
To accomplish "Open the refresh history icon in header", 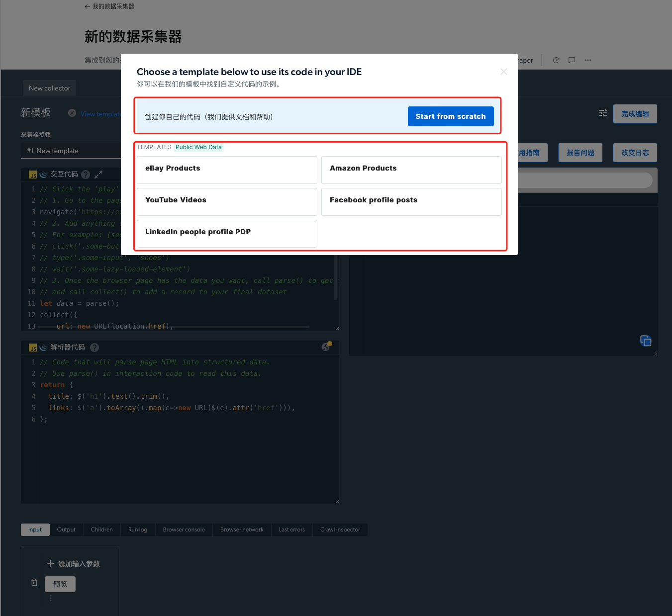I will tap(556, 60).
